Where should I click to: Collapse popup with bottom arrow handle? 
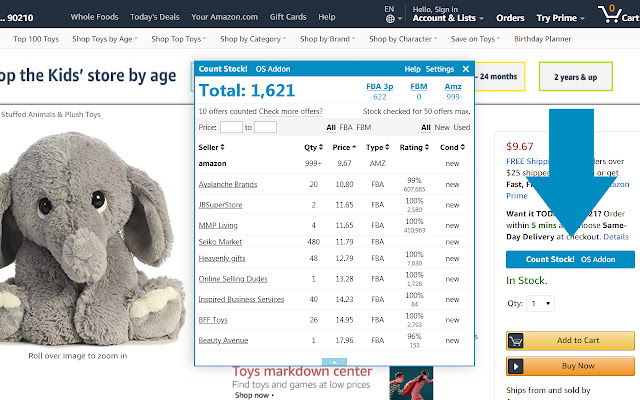[x=334, y=361]
